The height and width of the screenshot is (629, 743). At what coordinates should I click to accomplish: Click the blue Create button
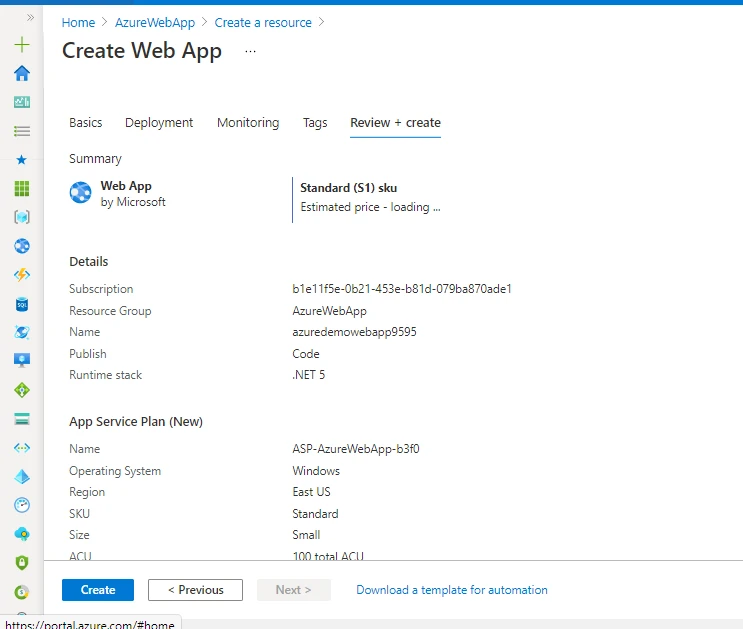pyautogui.click(x=98, y=590)
